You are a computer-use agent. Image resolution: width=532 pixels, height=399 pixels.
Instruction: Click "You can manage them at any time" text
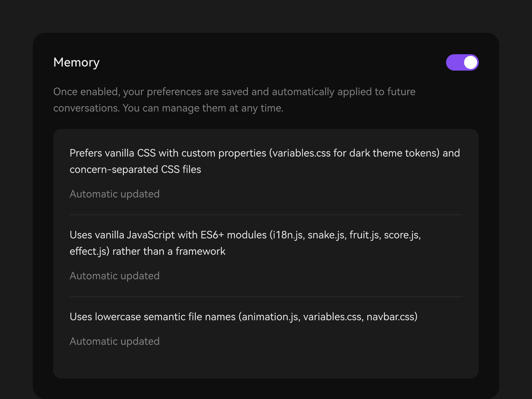tap(203, 108)
